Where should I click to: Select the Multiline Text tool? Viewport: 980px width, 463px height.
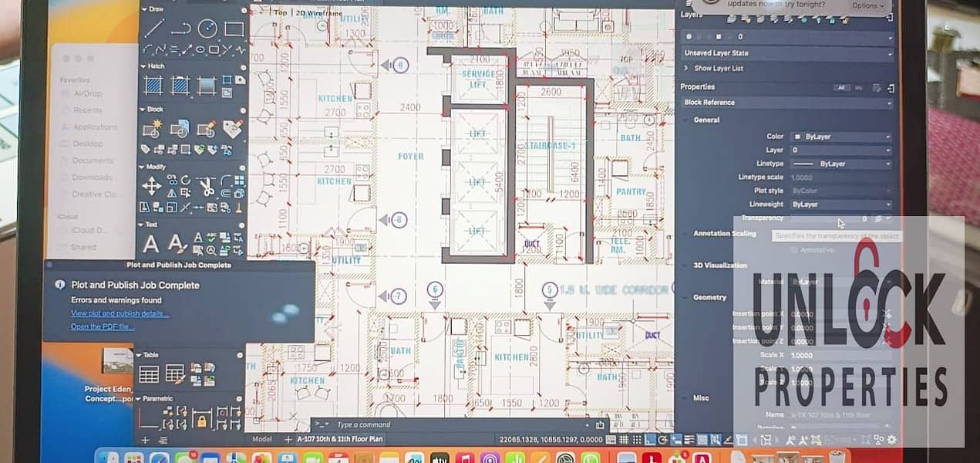click(152, 244)
